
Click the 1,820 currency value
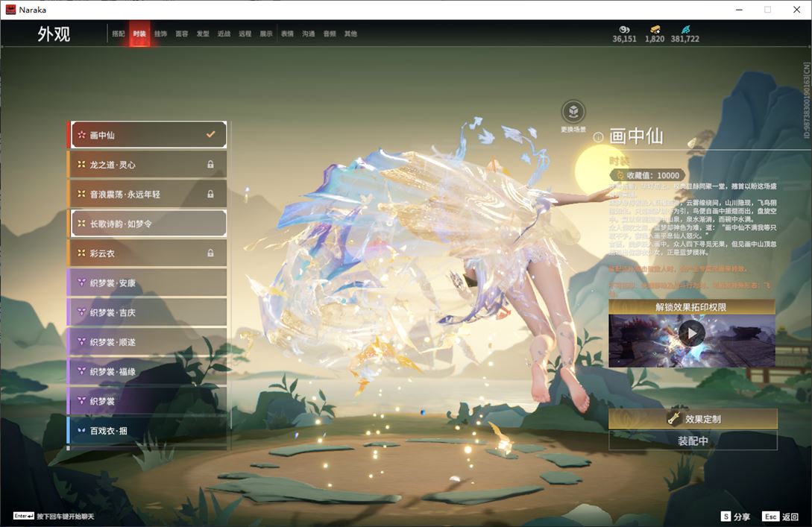[655, 39]
